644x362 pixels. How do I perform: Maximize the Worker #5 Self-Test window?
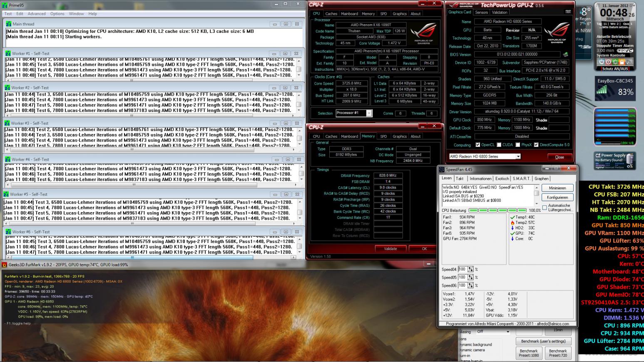(x=286, y=194)
